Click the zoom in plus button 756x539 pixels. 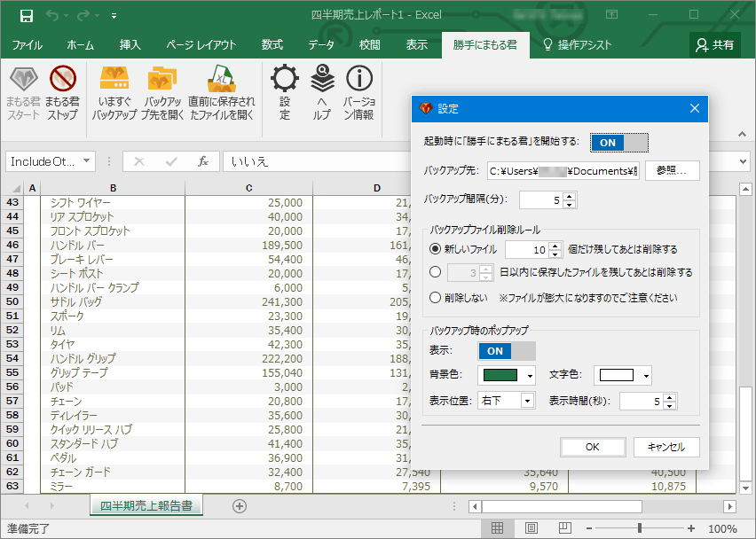click(691, 528)
